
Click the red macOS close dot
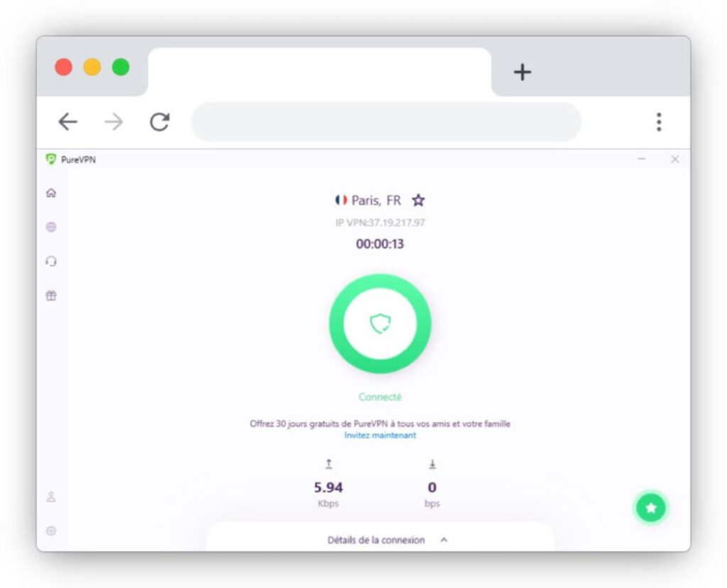(63, 67)
